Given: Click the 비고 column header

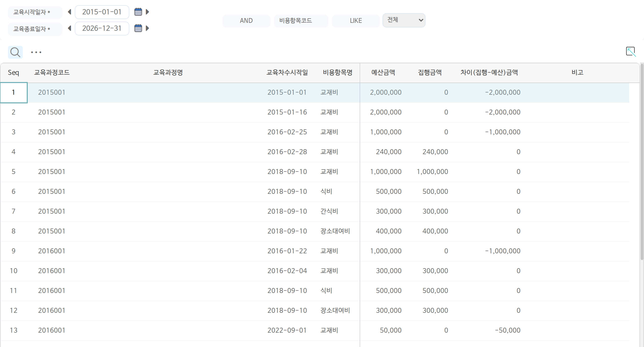Looking at the screenshot, I should tap(577, 73).
